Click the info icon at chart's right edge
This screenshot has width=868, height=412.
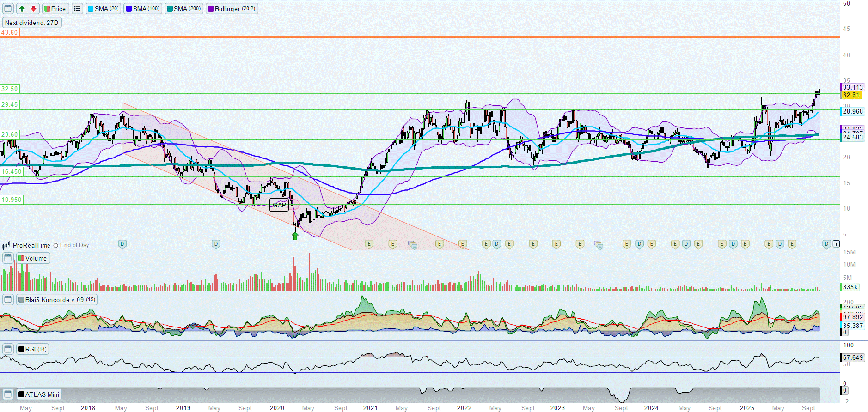coord(836,244)
